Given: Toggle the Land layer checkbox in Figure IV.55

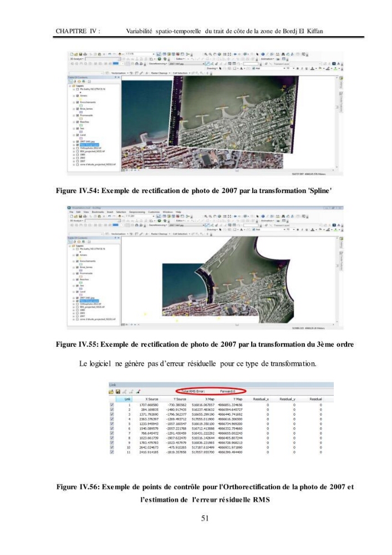Looking at the screenshot, I should 78,292.
